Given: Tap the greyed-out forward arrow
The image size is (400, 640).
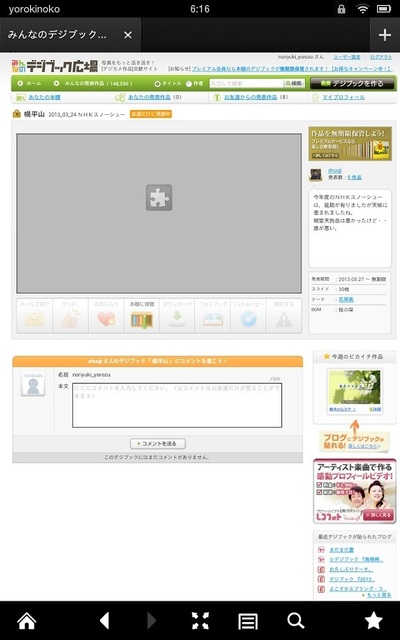Looking at the screenshot, I should pyautogui.click(x=151, y=621).
